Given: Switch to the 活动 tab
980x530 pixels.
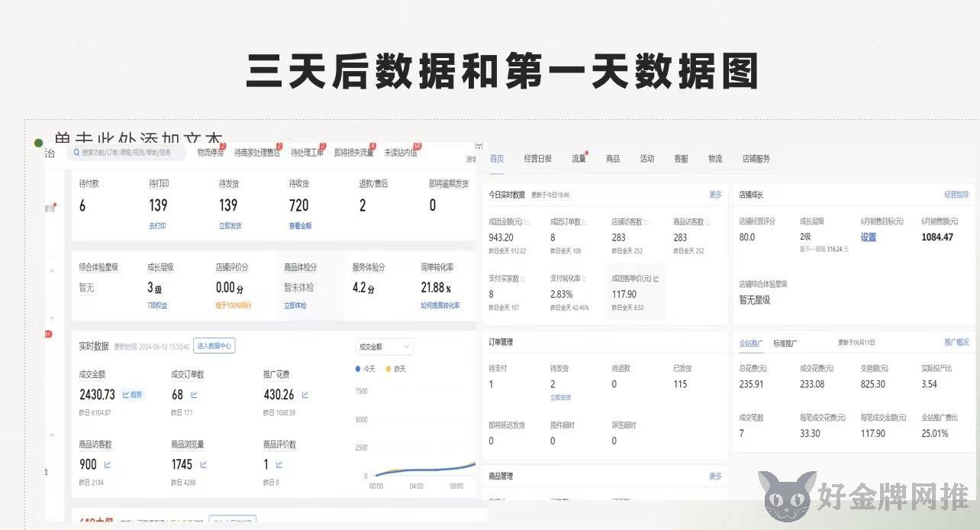Looking at the screenshot, I should coord(647,159).
